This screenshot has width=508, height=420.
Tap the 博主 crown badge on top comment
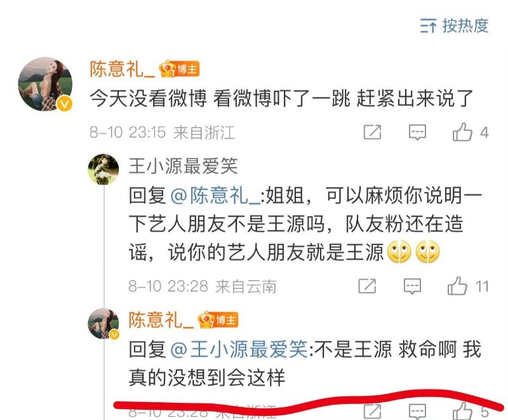click(179, 69)
